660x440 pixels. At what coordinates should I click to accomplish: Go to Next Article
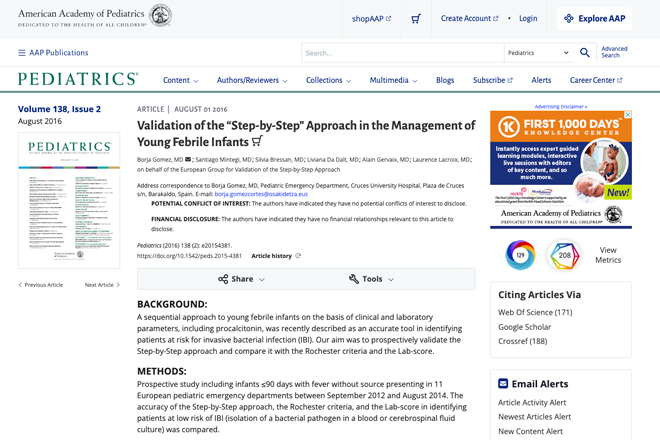pos(102,285)
